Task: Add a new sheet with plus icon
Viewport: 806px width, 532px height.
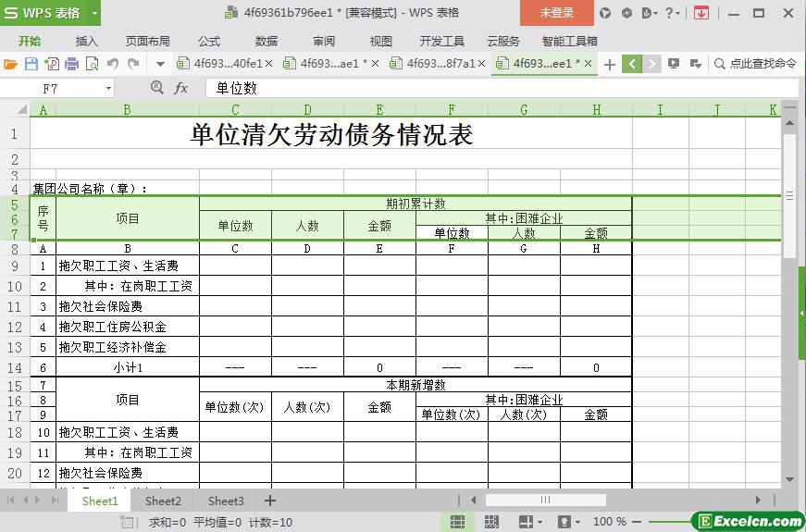Action: (x=270, y=501)
